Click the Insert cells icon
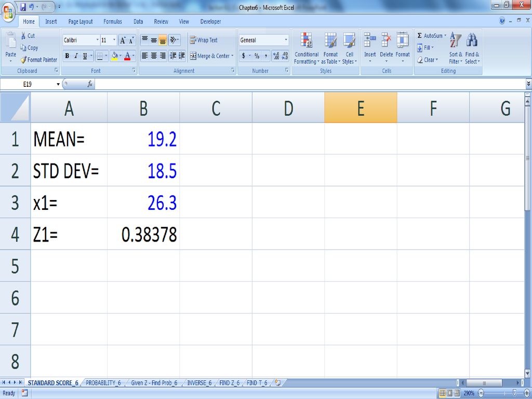The image size is (532, 399). [370, 41]
